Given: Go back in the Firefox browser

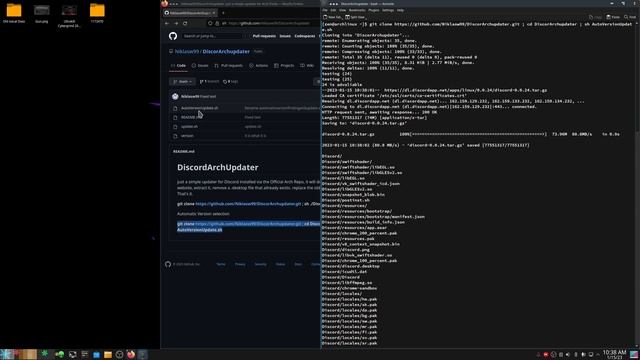Looking at the screenshot, I should click(x=167, y=23).
